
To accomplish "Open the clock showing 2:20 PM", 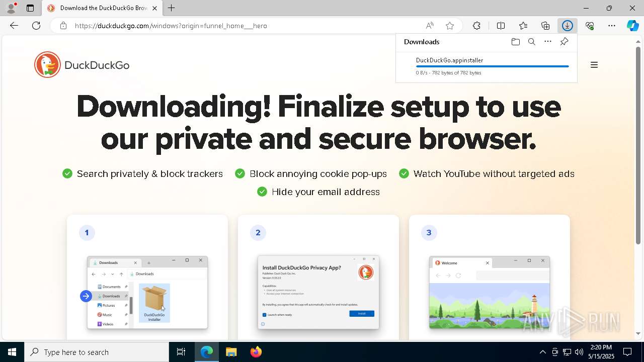I will pyautogui.click(x=602, y=352).
